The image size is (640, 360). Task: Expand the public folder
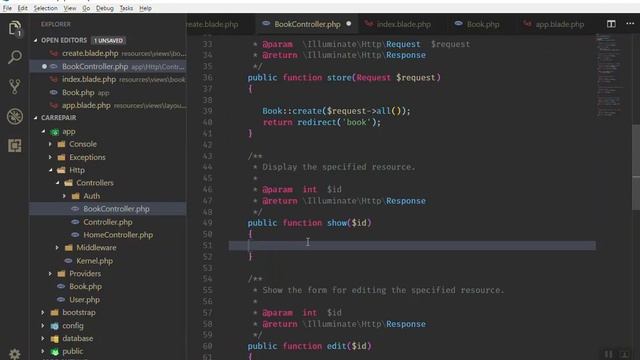click(x=43, y=351)
